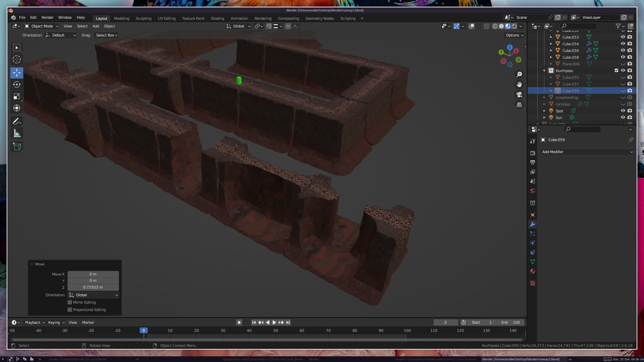
Task: Select the Rotate tool in toolbar
Action: click(x=17, y=84)
